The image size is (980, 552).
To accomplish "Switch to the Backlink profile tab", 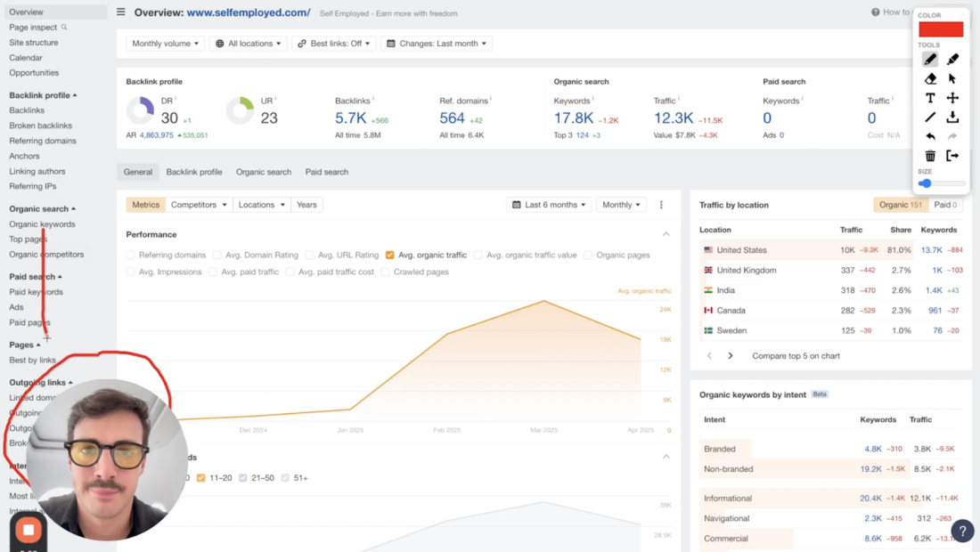I will [x=193, y=172].
